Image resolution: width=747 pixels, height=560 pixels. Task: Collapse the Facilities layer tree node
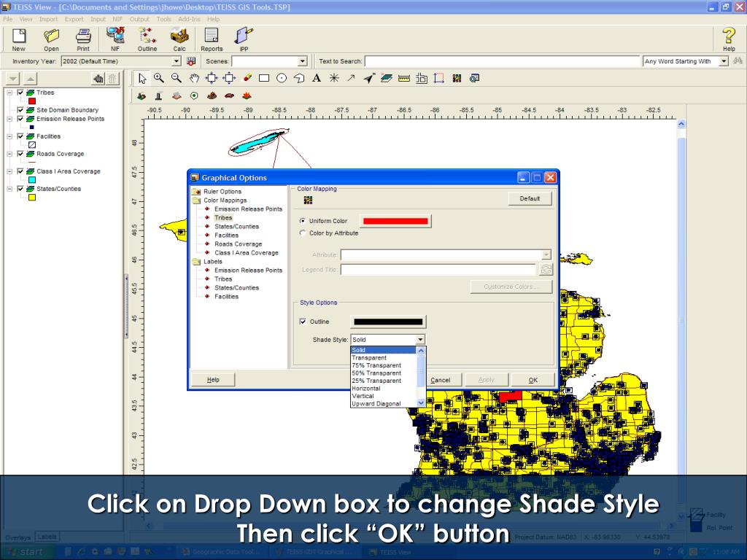pyautogui.click(x=9, y=136)
